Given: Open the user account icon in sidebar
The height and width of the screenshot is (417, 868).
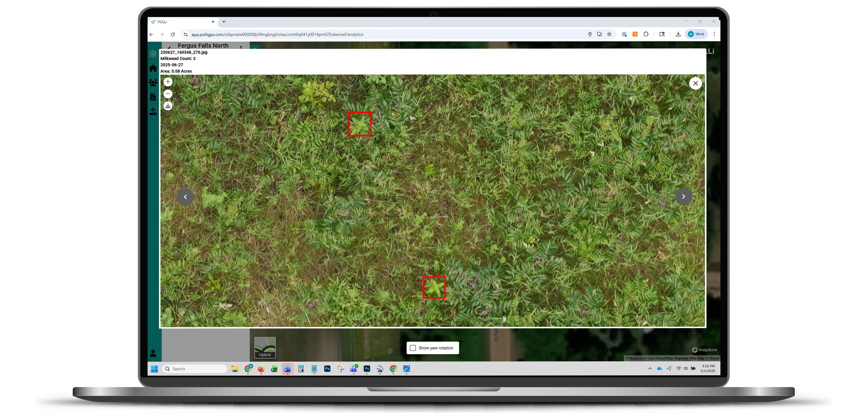Looking at the screenshot, I should (153, 353).
